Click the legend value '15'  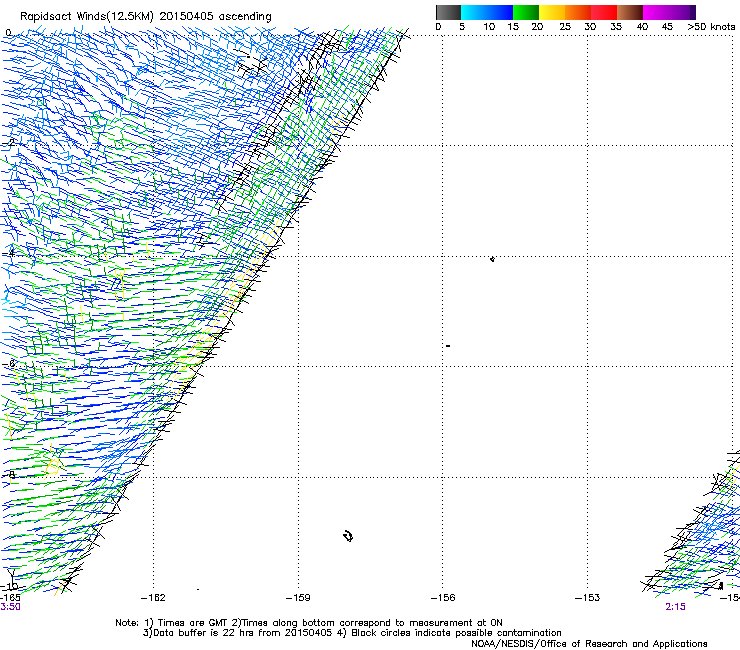coord(513,26)
